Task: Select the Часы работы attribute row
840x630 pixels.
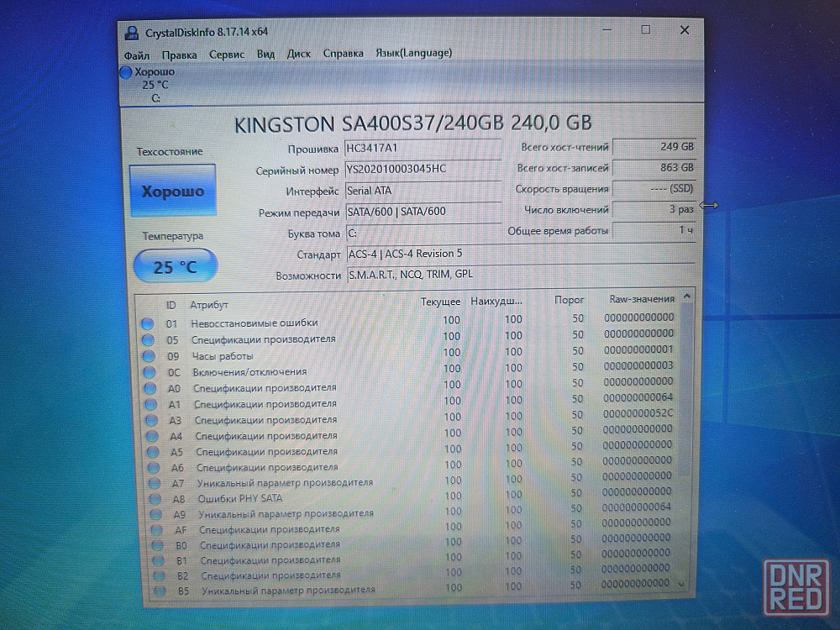Action: (409, 353)
